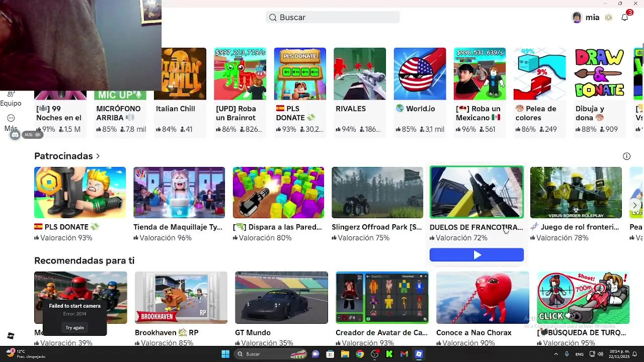Open the notifications bell icon
The height and width of the screenshot is (362, 644).
[x=624, y=18]
